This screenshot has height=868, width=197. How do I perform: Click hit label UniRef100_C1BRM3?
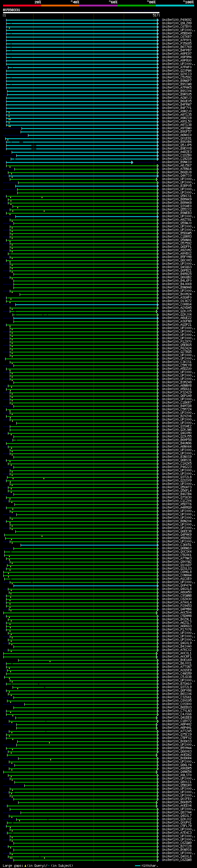click(x=177, y=236)
